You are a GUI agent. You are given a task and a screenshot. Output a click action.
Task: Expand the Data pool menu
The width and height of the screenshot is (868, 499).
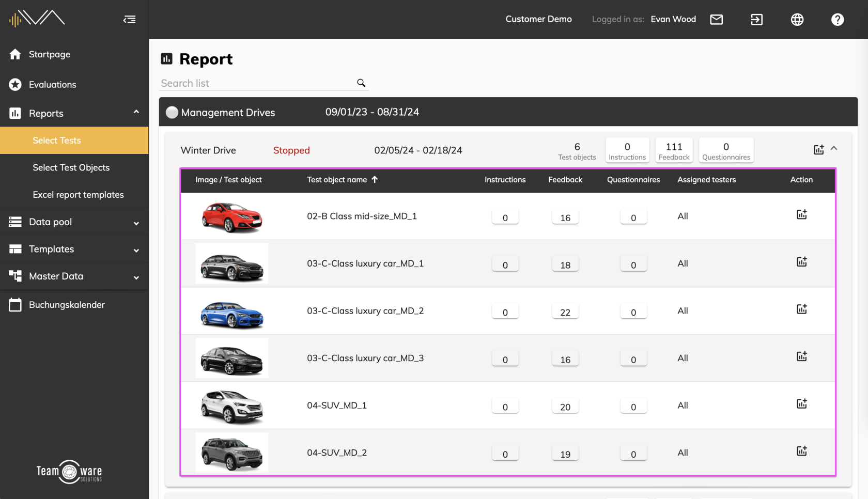pyautogui.click(x=136, y=223)
